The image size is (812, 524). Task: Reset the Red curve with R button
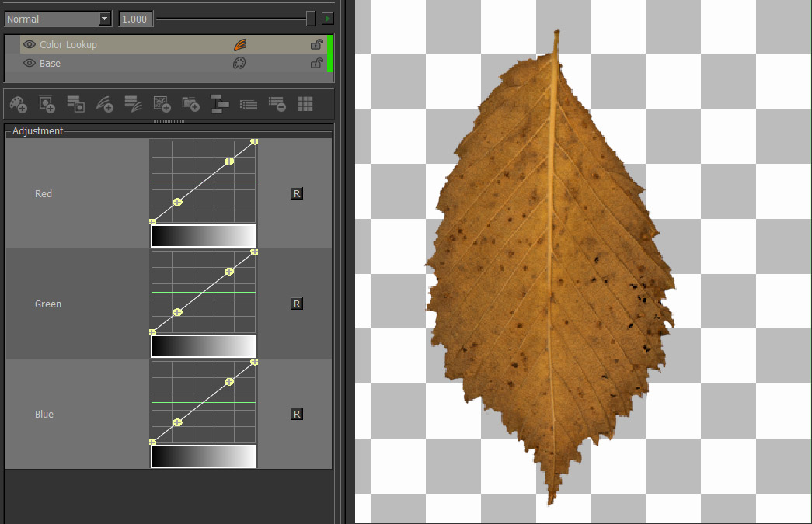click(x=296, y=194)
